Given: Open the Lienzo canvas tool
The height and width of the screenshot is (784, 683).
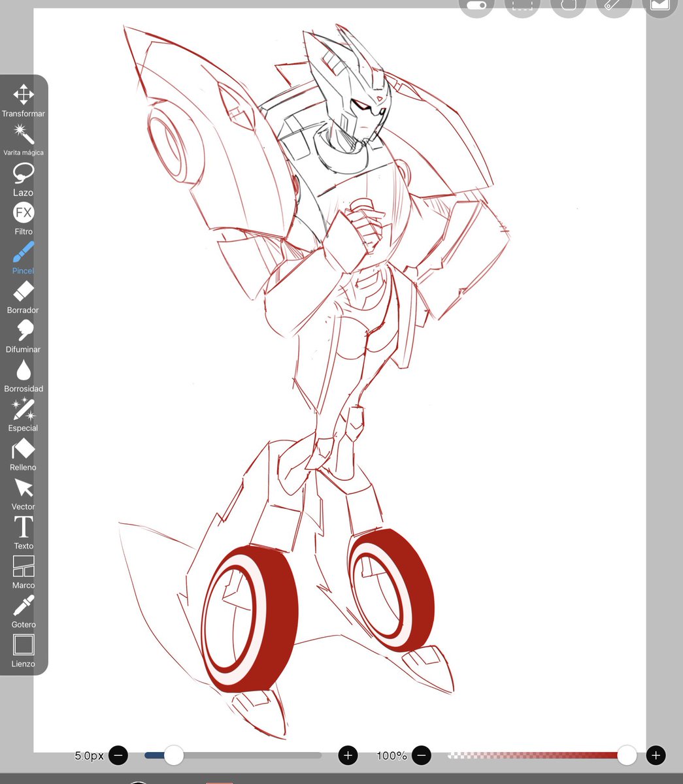Looking at the screenshot, I should [x=24, y=650].
